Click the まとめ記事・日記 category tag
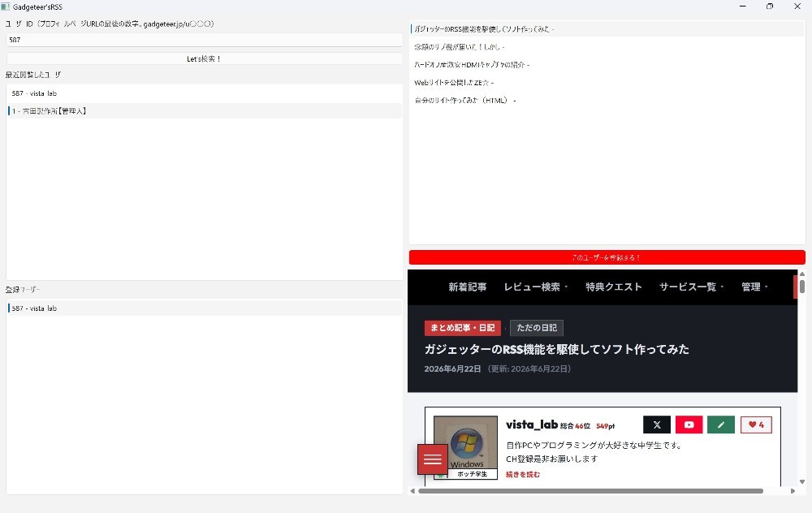Viewport: 812px width, 513px height. tap(463, 328)
